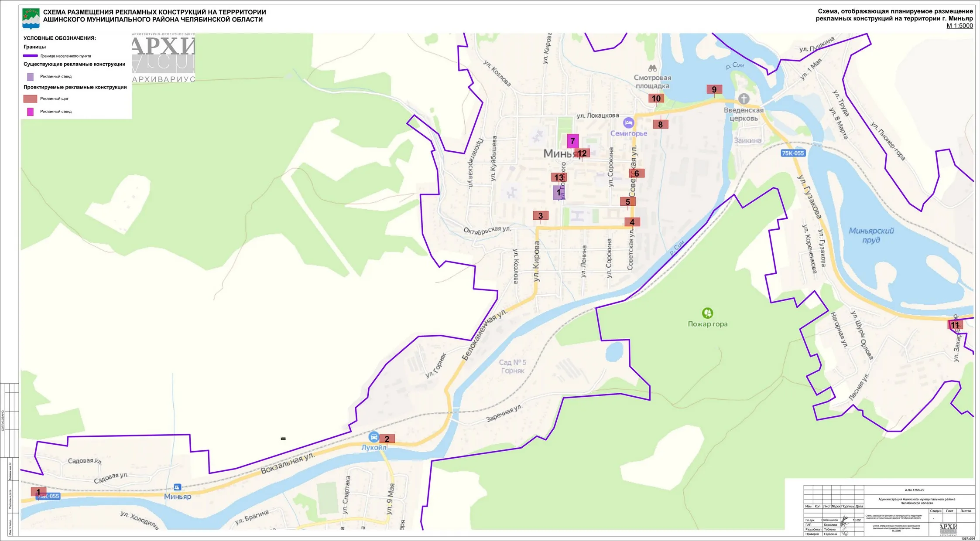Click the viewpoint binoculars icon
This screenshot has width=980, height=541.
pyautogui.click(x=652, y=68)
